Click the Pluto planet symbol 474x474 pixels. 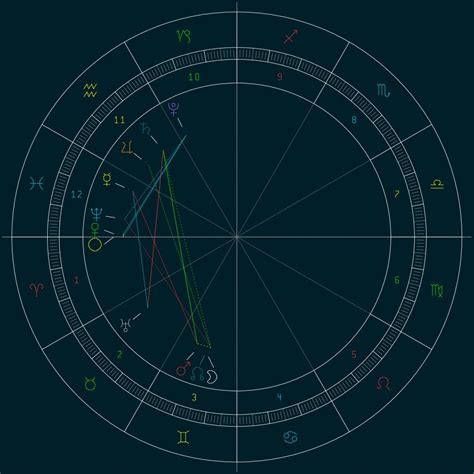[174, 109]
